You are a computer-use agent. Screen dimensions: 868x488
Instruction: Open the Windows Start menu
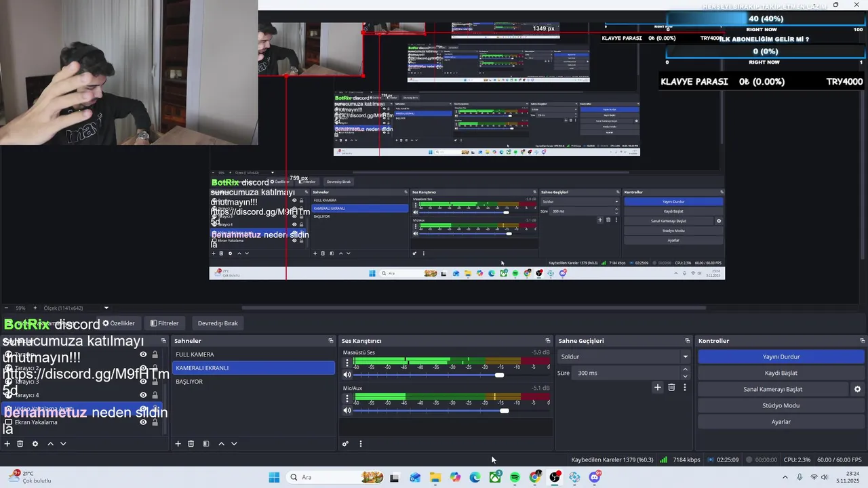tap(274, 477)
